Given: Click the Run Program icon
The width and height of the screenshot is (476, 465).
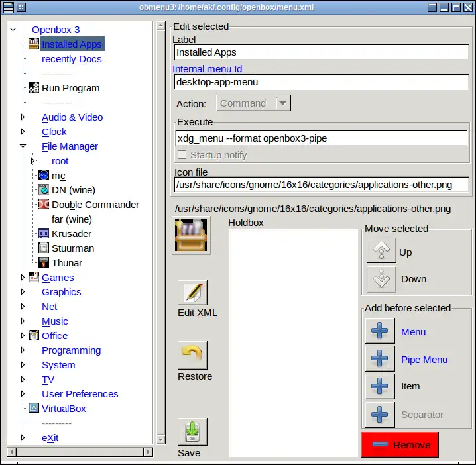Looking at the screenshot, I should (33, 87).
